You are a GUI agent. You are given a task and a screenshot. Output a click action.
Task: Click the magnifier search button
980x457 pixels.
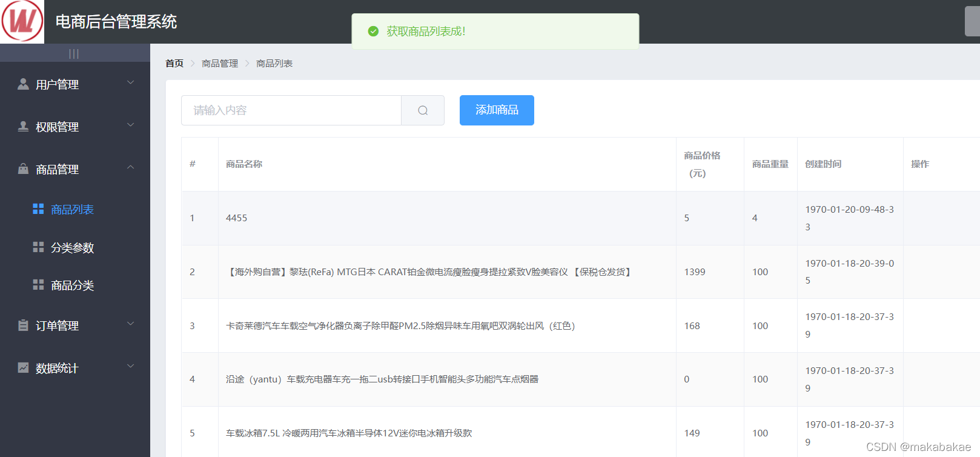click(x=423, y=110)
